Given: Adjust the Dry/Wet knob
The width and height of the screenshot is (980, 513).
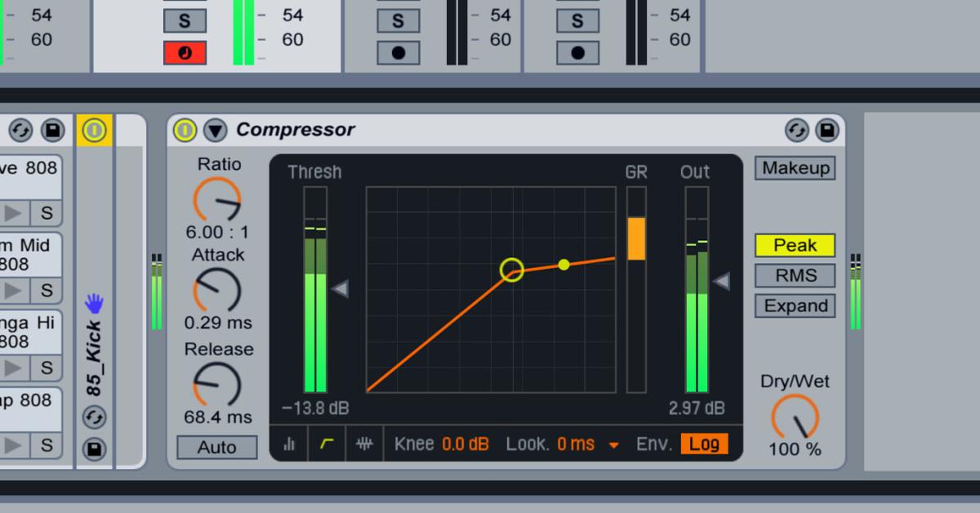Looking at the screenshot, I should pos(795,420).
